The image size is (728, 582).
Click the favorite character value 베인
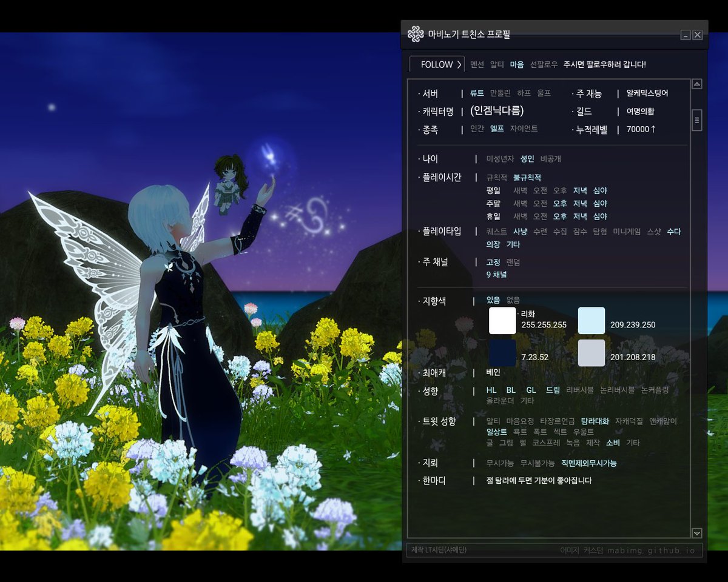[493, 373]
